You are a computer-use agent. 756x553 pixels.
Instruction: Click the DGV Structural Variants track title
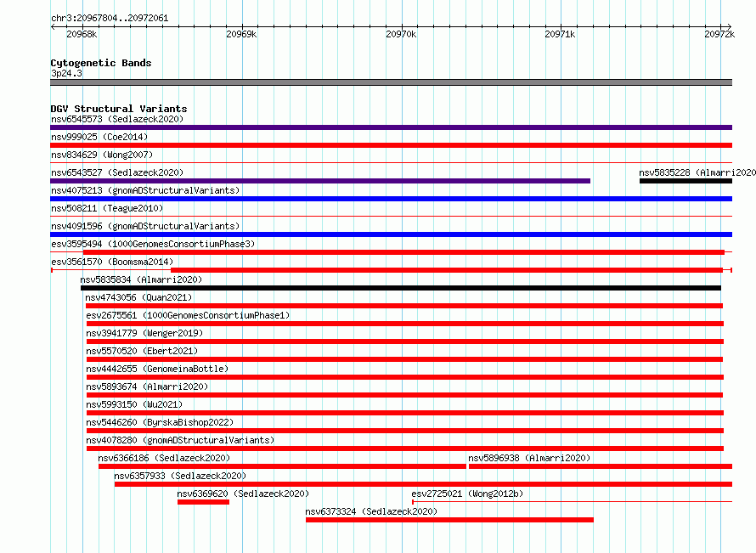[x=119, y=109]
